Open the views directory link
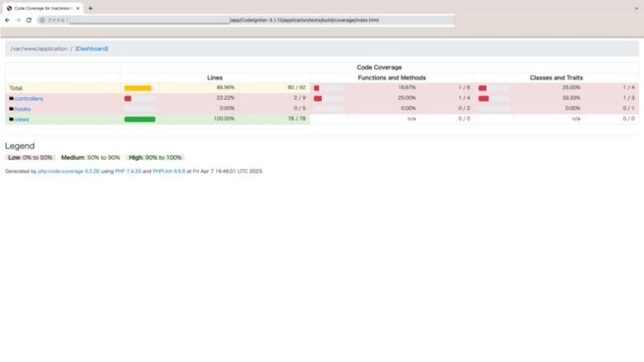644x362 pixels. point(22,119)
